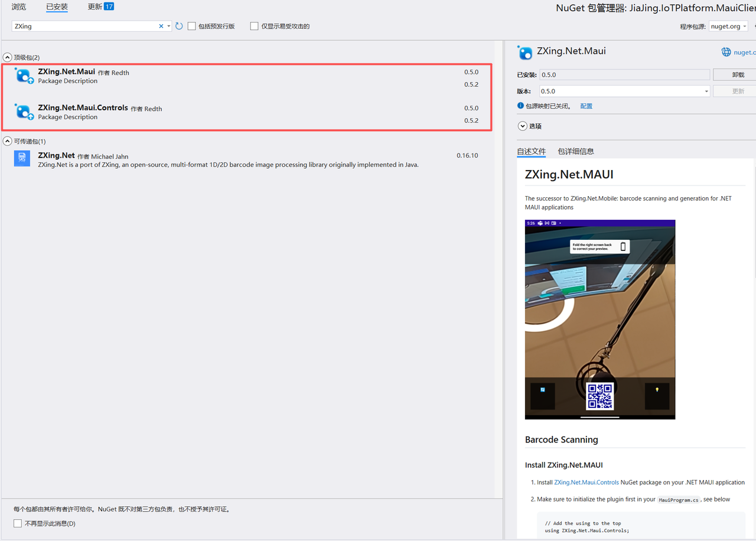Click the ZXing.Net.Maui icon in details header
The height and width of the screenshot is (541, 756).
click(524, 53)
